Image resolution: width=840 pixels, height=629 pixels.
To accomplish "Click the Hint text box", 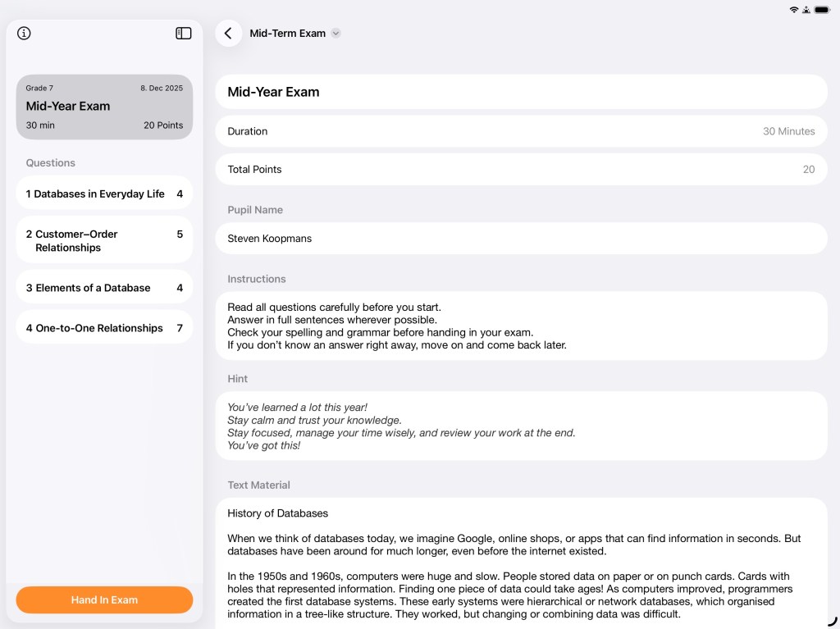I will tap(521, 426).
